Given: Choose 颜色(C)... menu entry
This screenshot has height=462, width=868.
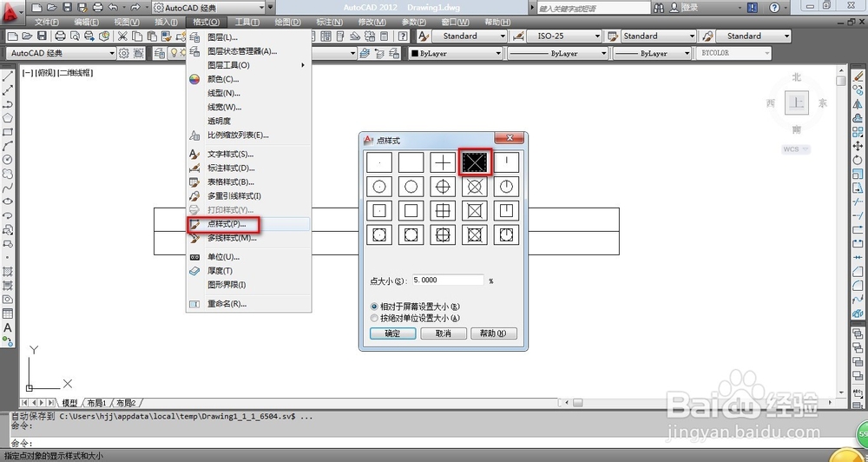Looking at the screenshot, I should point(248,79).
